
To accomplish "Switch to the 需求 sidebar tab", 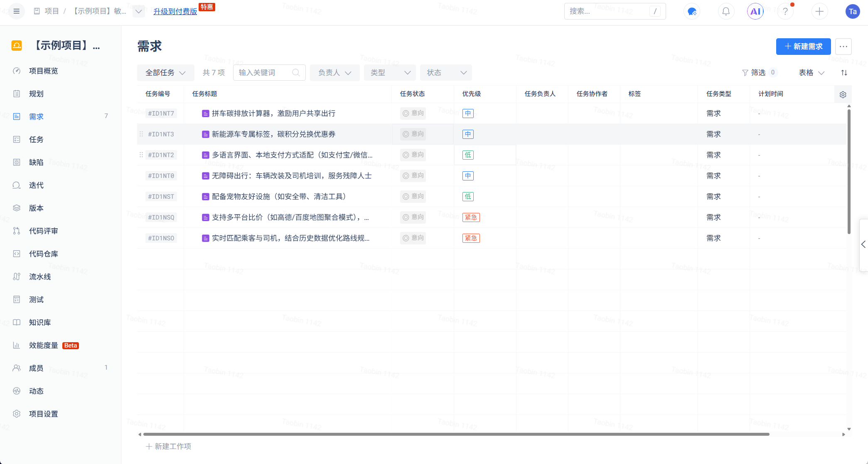I will click(36, 116).
